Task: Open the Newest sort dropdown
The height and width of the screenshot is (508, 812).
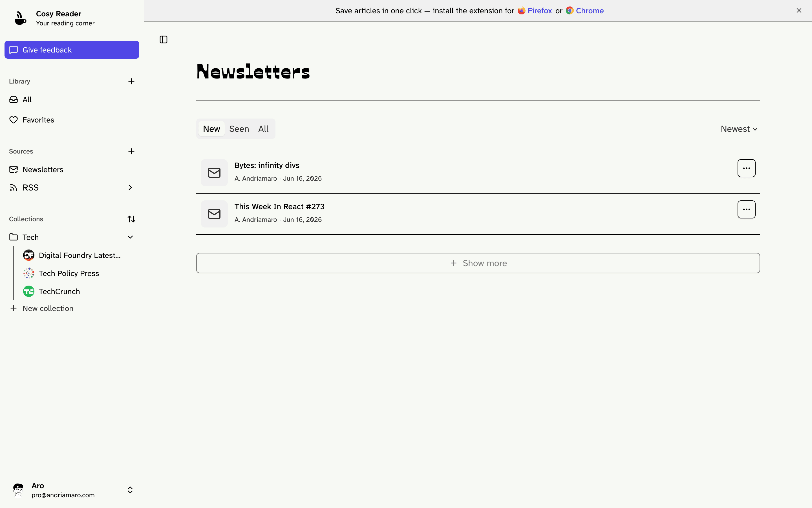Action: pos(739,129)
